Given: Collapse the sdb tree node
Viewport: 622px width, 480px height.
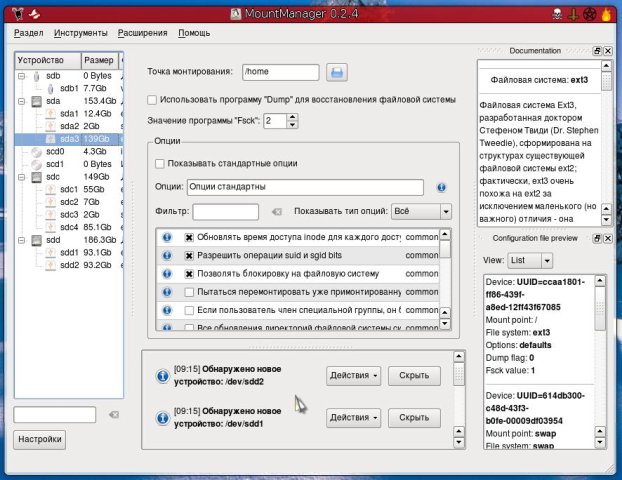Looking at the screenshot, I should [22, 76].
